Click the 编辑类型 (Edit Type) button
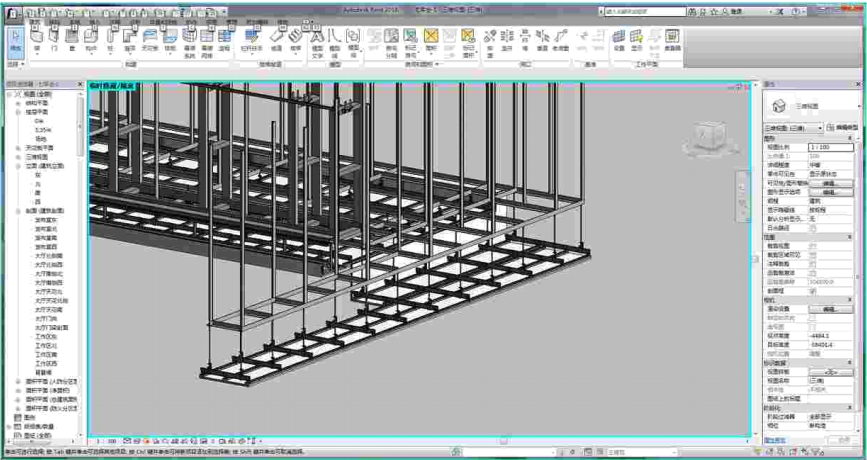Screen dimensions: 867x460 843,128
